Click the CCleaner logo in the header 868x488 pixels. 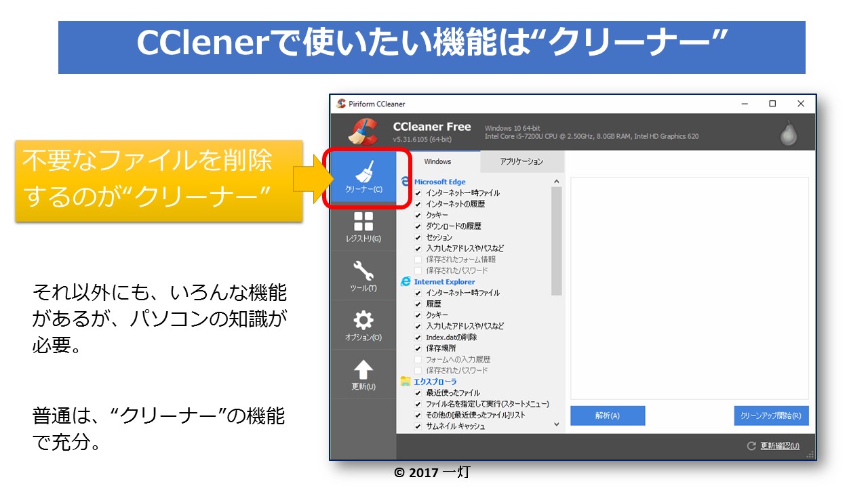(x=363, y=131)
